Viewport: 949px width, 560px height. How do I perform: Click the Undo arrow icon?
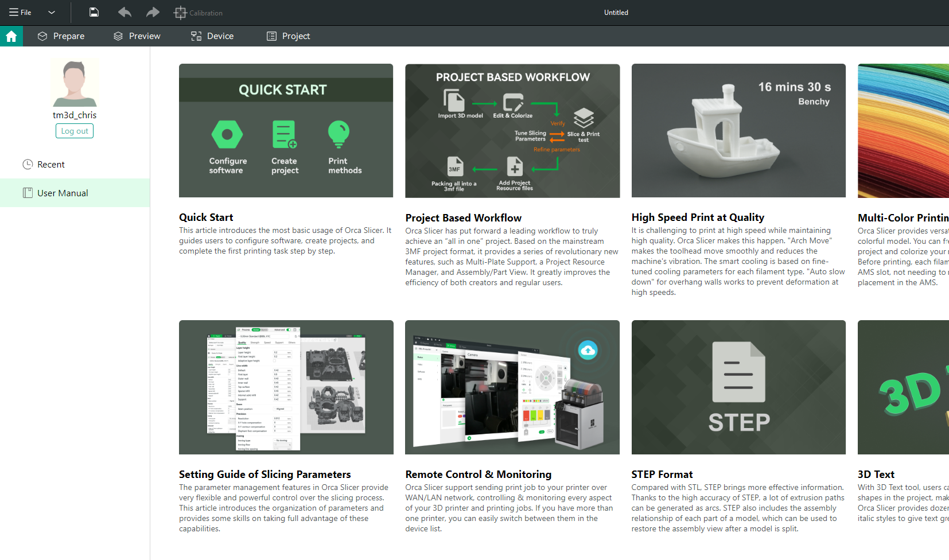pyautogui.click(x=125, y=12)
